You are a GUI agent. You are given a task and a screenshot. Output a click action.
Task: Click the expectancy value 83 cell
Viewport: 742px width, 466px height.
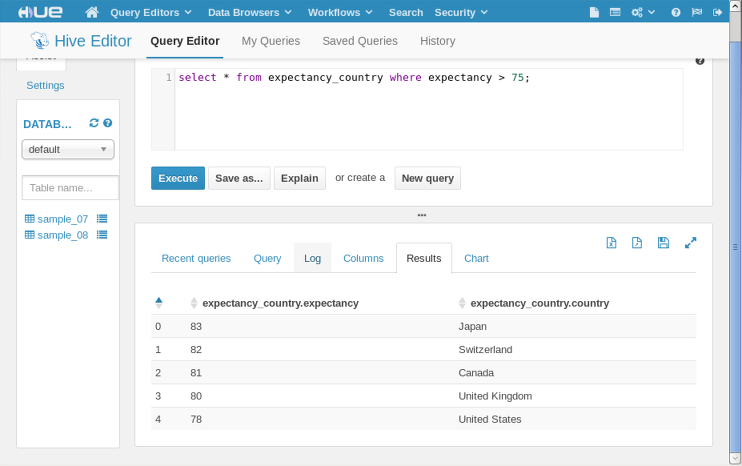pos(196,326)
